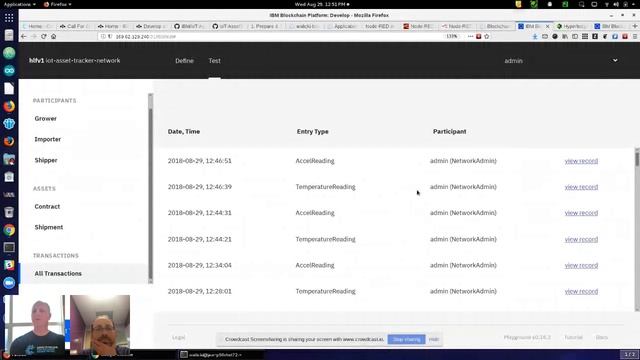Click the Entry Type column header
Viewport: 640px width, 360px height.
point(313,131)
